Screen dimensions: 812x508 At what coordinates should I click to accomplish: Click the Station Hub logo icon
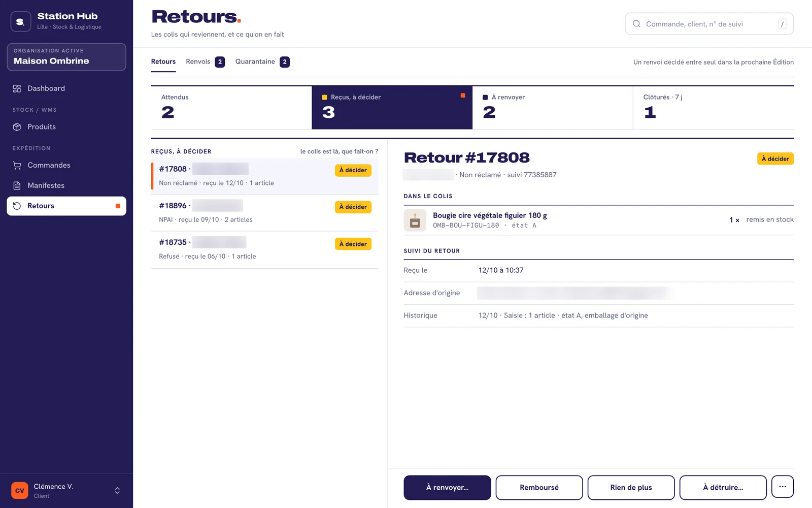pyautogui.click(x=21, y=21)
